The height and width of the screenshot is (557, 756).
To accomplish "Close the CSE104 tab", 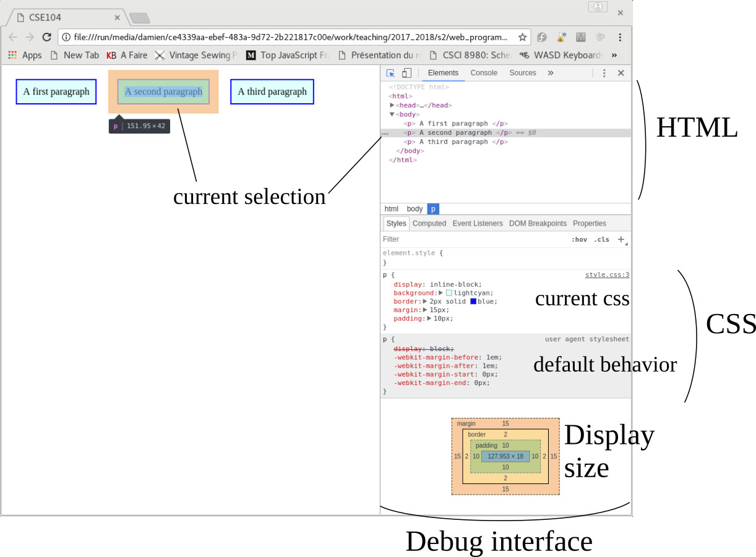I will (117, 17).
